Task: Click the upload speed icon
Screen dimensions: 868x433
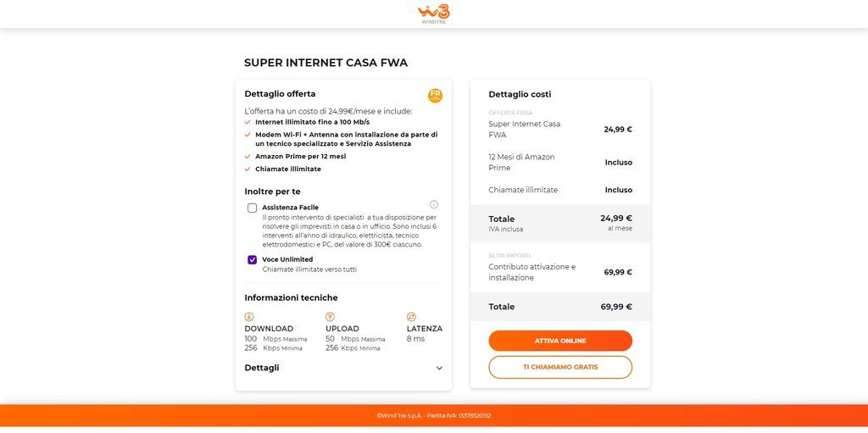Action: (330, 317)
